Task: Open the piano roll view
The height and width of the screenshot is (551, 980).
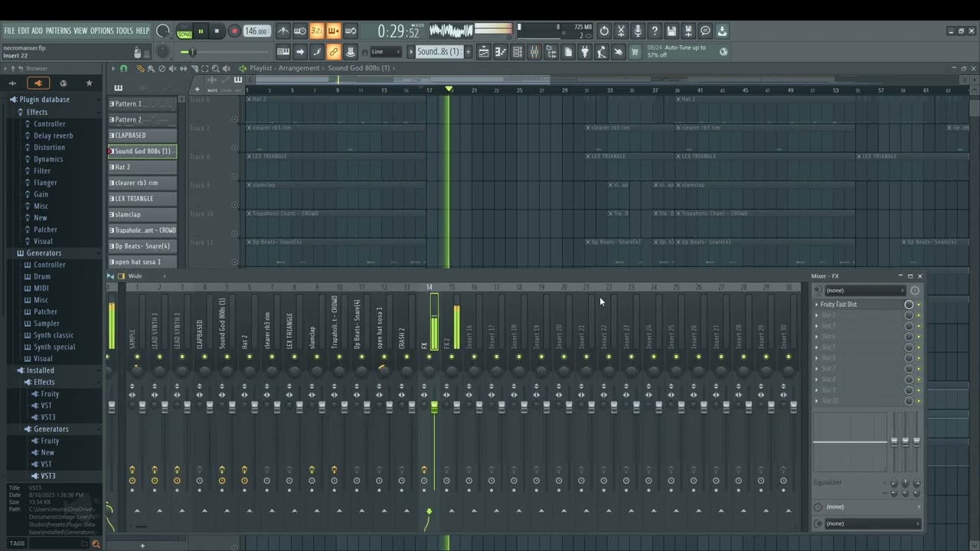Action: point(501,52)
